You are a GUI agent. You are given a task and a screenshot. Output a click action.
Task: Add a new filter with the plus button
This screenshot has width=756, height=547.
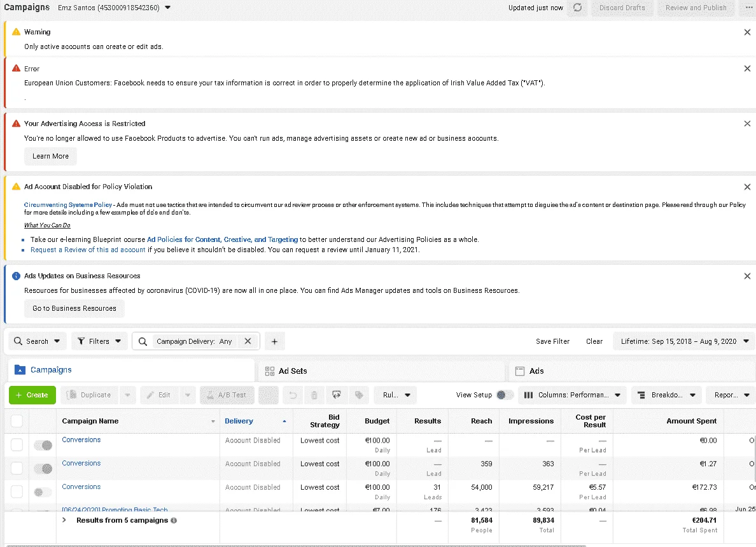click(x=274, y=341)
